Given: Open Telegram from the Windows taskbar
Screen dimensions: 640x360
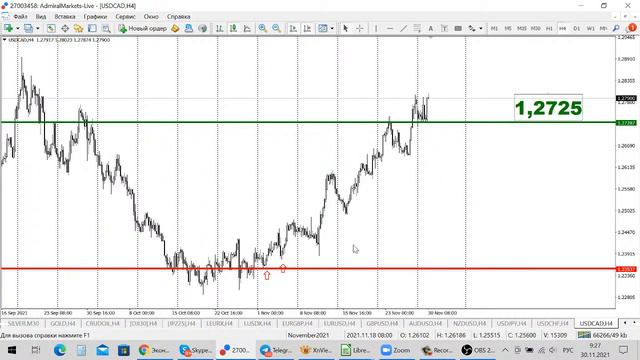Looking at the screenshot, I should click(x=276, y=350).
